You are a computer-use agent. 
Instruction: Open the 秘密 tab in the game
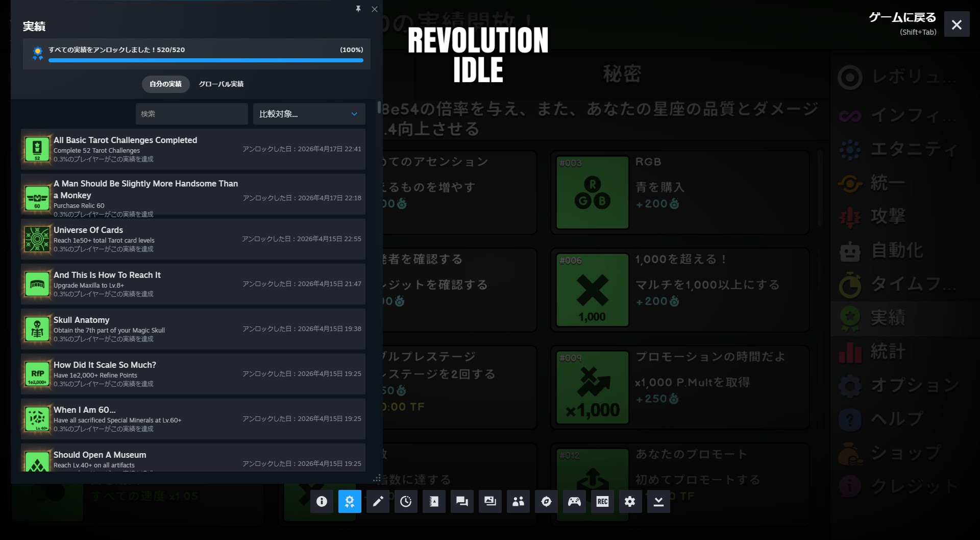pyautogui.click(x=622, y=74)
